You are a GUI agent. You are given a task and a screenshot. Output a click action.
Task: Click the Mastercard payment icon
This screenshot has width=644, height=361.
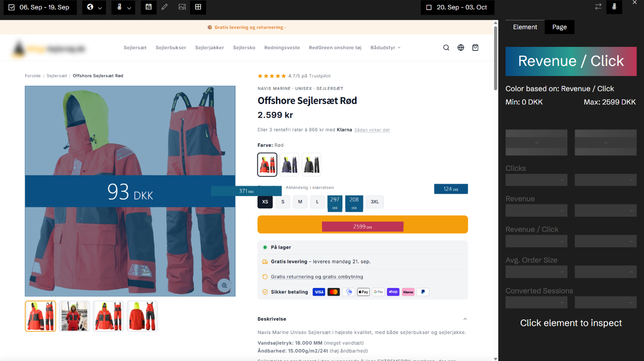333,292
